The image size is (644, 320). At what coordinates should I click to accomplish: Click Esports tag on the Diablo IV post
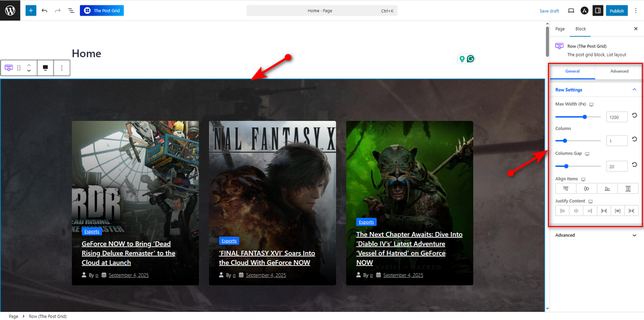tap(367, 222)
